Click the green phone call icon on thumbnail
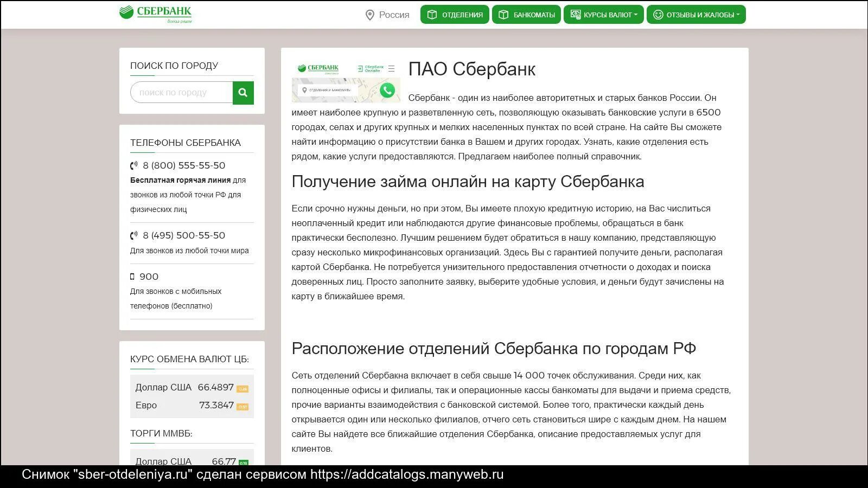The image size is (868, 488). click(387, 90)
